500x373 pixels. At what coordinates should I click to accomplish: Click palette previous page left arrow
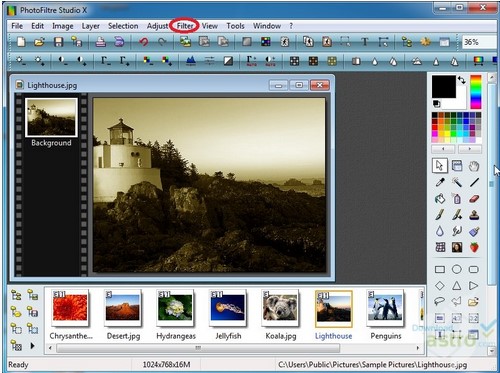(x=443, y=149)
